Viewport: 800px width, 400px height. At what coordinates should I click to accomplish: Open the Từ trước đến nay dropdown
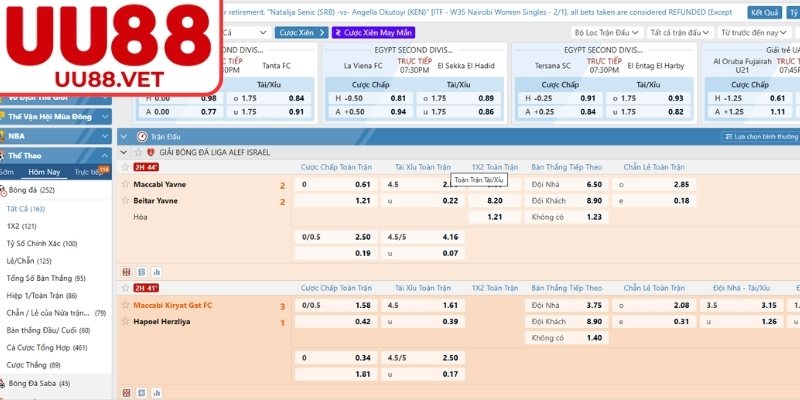click(753, 33)
